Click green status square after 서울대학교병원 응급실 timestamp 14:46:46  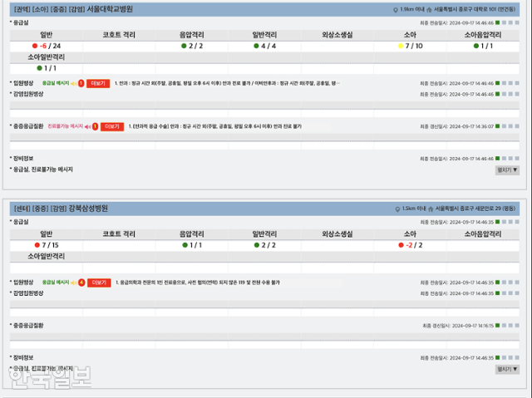[497, 22]
